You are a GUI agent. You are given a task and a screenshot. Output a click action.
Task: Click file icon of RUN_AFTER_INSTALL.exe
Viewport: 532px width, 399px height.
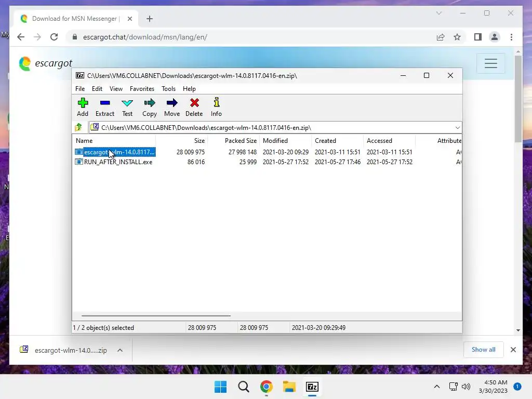[x=79, y=162]
